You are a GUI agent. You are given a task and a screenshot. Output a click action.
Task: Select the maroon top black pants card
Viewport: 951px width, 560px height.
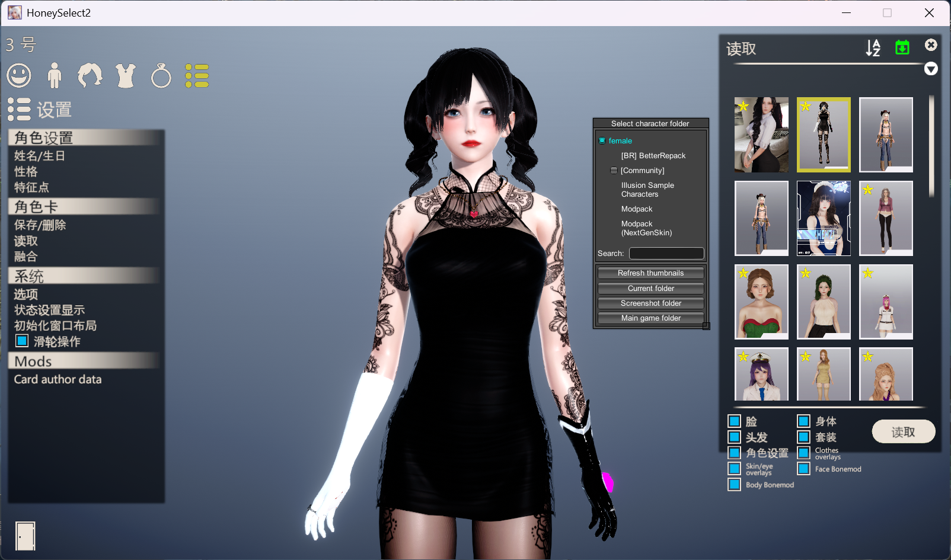pos(886,219)
